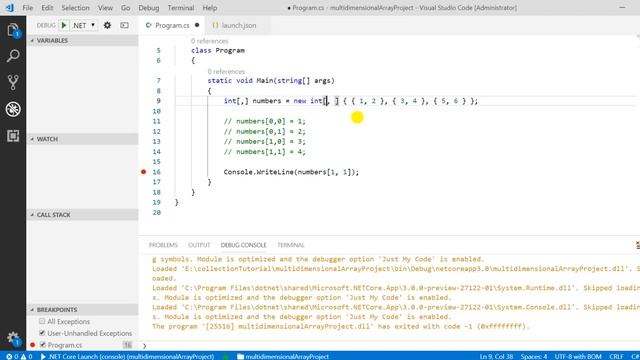Click multidimensionalArrayProject folder in status bar
The width and height of the screenshot is (640, 360).
(x=283, y=356)
